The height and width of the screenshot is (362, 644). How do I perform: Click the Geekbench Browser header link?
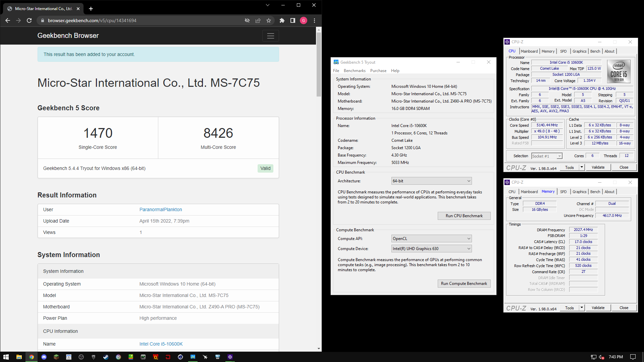[68, 36]
